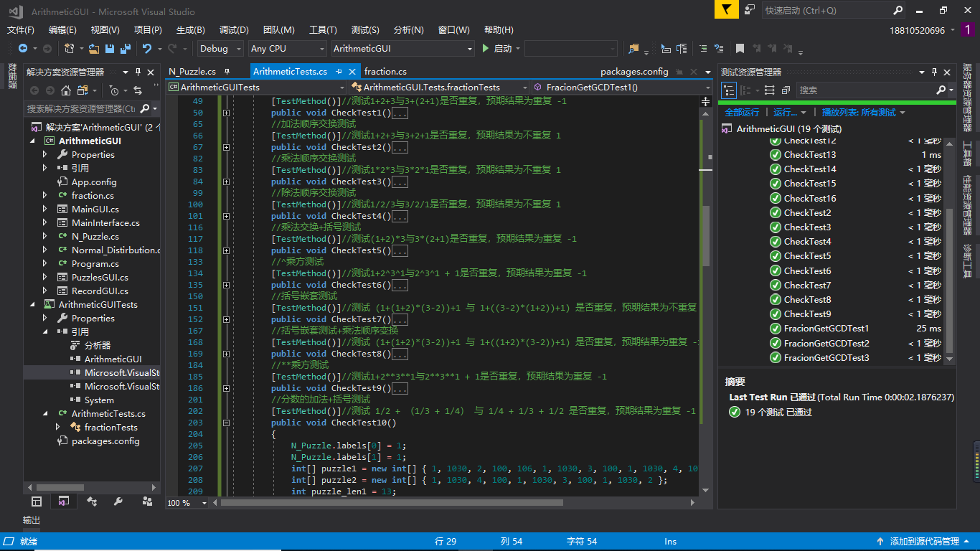Image resolution: width=980 pixels, height=551 pixels.
Task: Expand the CheckTest5 collapsed code block
Action: (227, 250)
